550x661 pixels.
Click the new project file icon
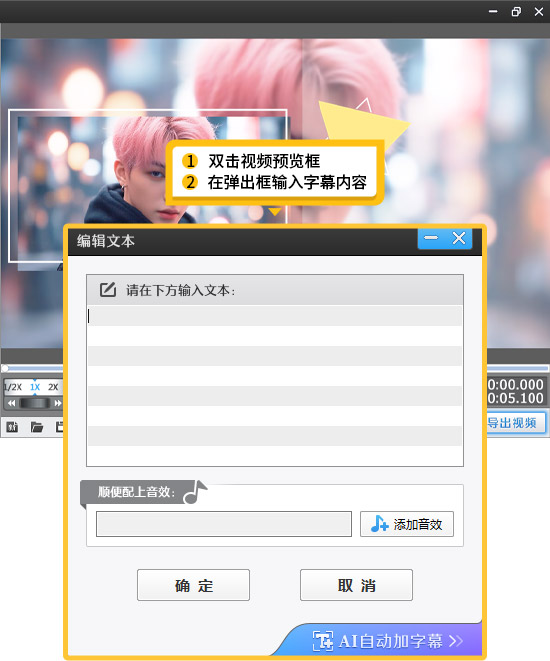(12, 427)
